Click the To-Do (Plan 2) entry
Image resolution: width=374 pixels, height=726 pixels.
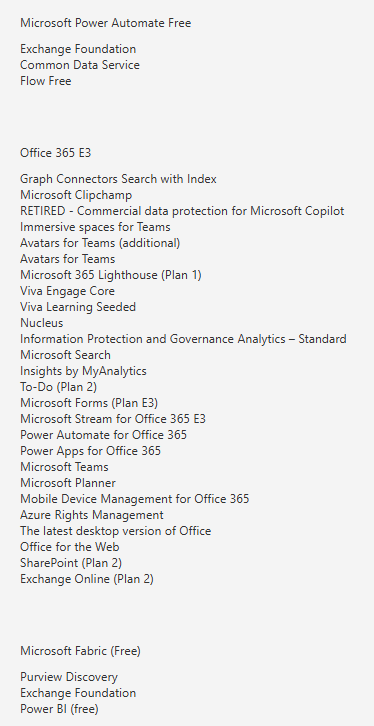point(58,387)
